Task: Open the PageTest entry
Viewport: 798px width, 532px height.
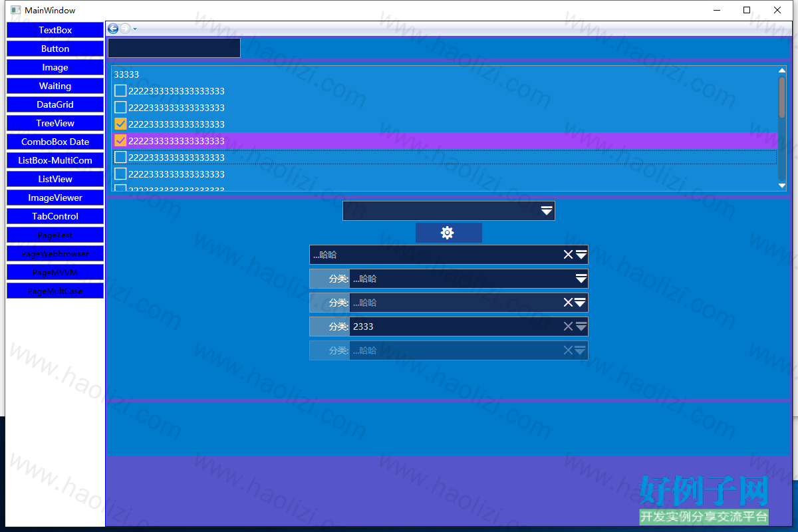Action: (55, 235)
